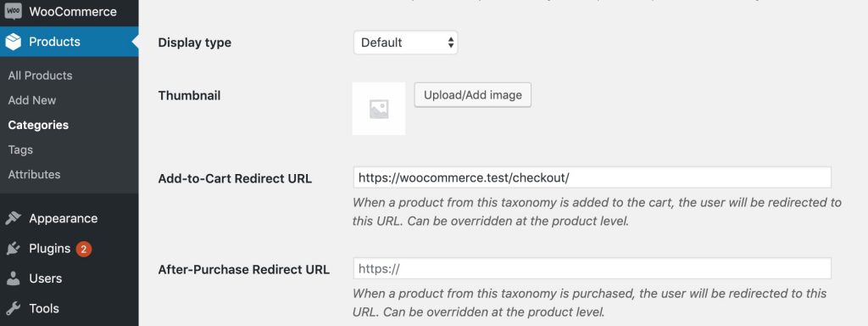Go to the Categories submenu

(38, 125)
